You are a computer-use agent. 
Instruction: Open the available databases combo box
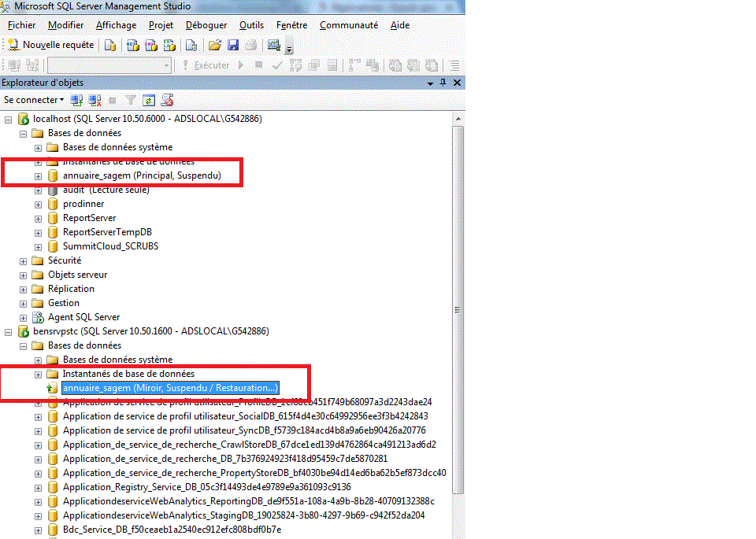click(109, 65)
